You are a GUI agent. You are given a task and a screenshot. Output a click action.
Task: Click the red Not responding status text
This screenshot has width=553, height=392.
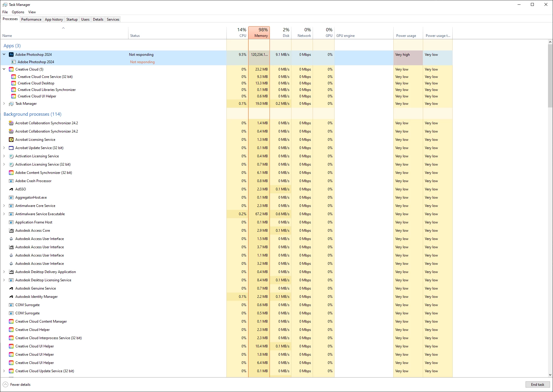tap(142, 62)
